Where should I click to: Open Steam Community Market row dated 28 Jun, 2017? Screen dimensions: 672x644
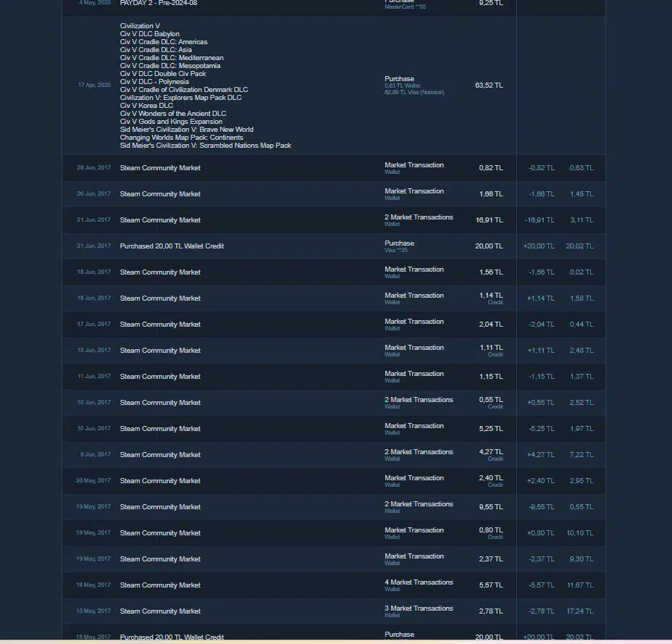(x=333, y=168)
